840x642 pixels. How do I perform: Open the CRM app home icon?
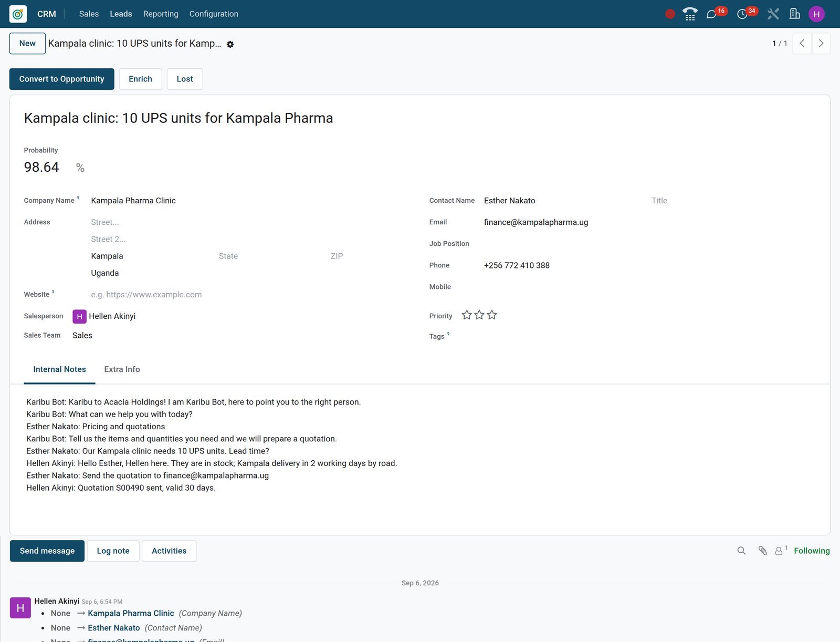pos(18,14)
